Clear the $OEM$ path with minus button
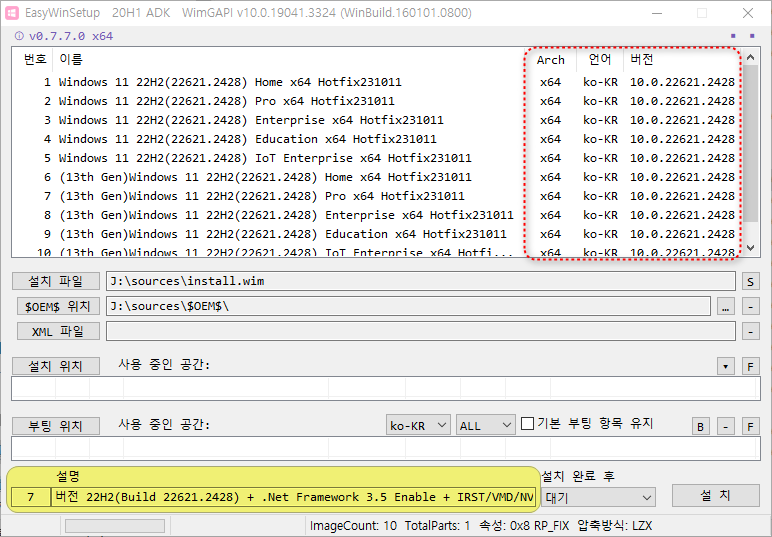 coord(750,307)
